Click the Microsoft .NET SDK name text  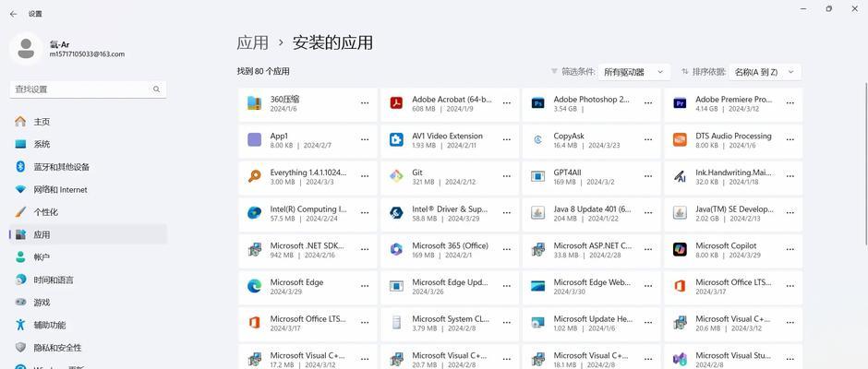tap(307, 245)
